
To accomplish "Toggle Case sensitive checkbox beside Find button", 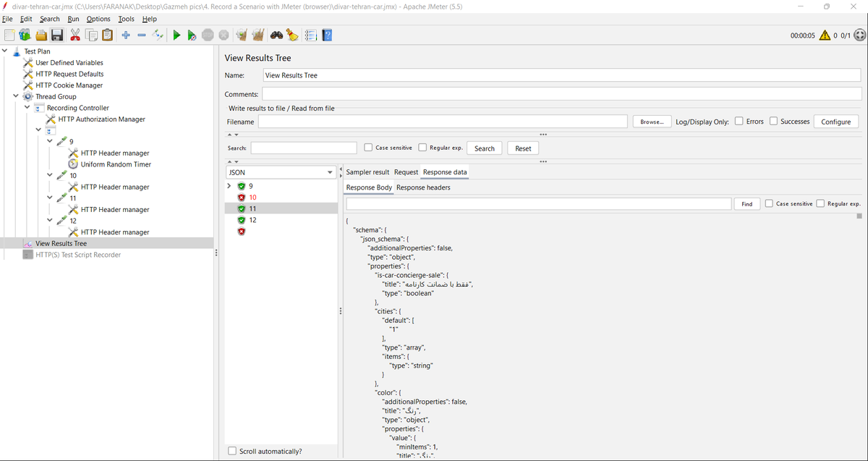I will 769,203.
